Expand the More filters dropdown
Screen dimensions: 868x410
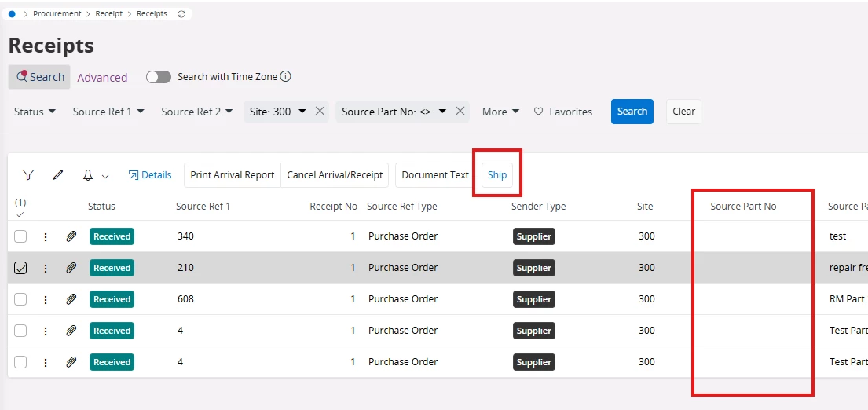pyautogui.click(x=500, y=112)
